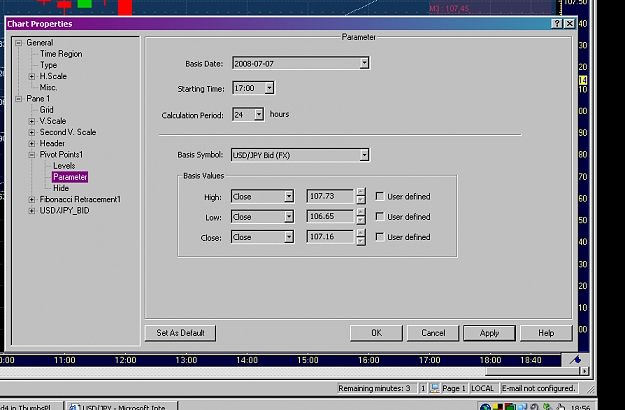Click the Help question-mark title bar button

pyautogui.click(x=557, y=24)
